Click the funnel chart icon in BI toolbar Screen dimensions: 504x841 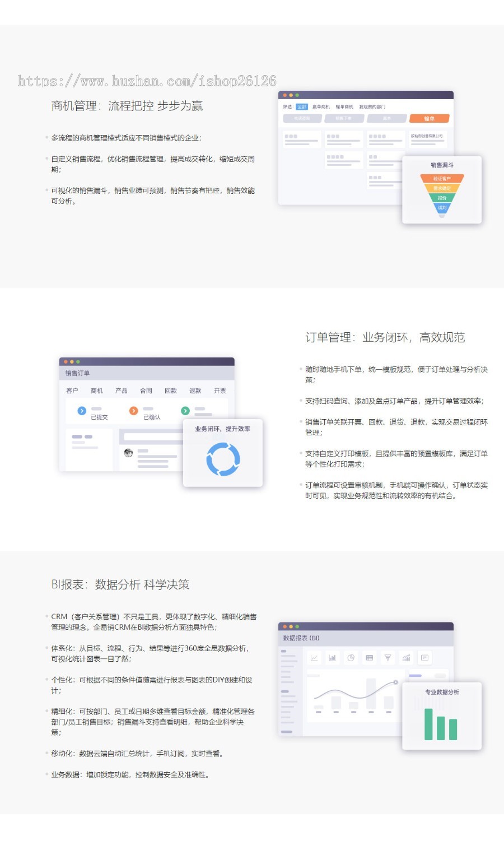388,658
